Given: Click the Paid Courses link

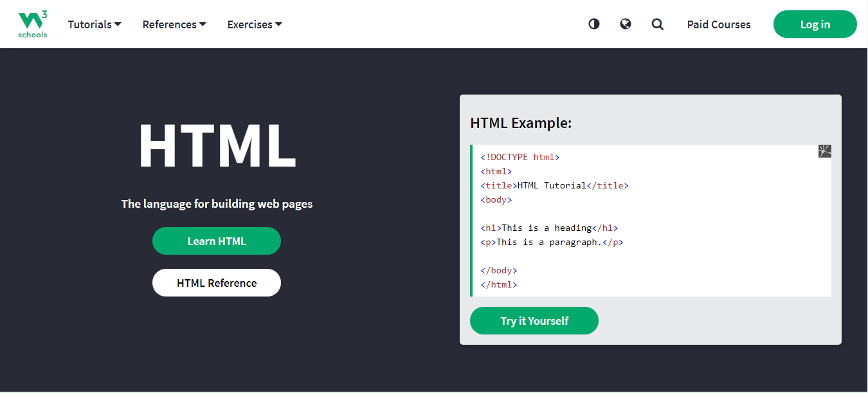Looking at the screenshot, I should pyautogui.click(x=718, y=24).
